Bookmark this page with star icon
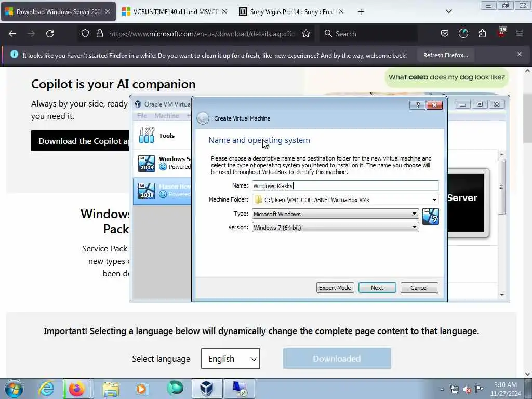This screenshot has width=532, height=399. click(306, 34)
